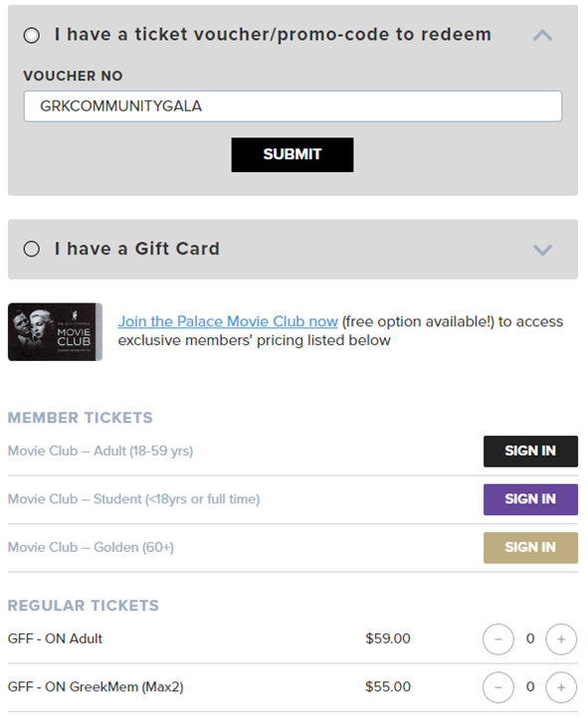The image size is (588, 717).
Task: Click the Movie Club – Adult (18-59 yrs) label
Action: point(100,450)
